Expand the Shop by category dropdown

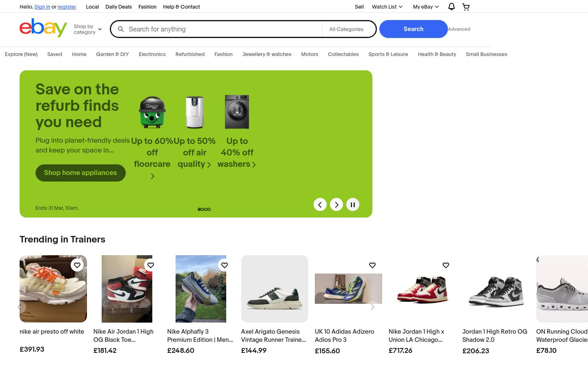click(x=88, y=29)
